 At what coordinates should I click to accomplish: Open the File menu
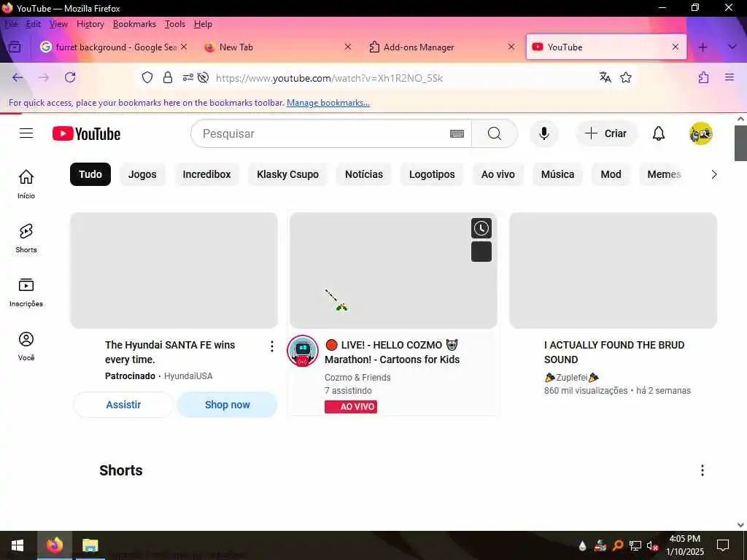[x=10, y=24]
